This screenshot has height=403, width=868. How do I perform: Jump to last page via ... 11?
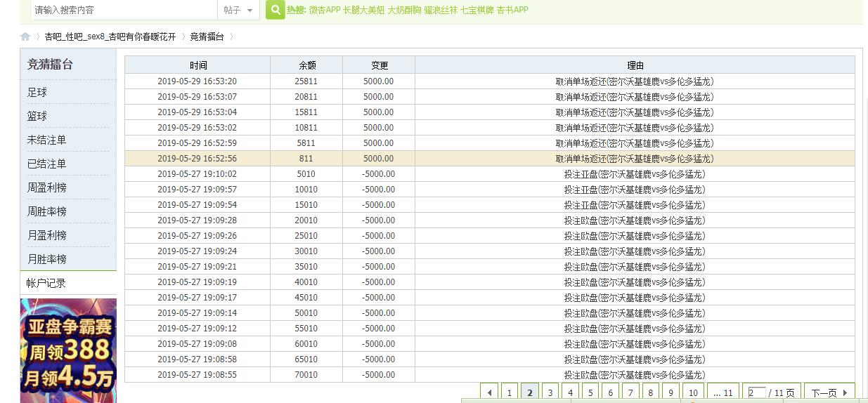723,392
